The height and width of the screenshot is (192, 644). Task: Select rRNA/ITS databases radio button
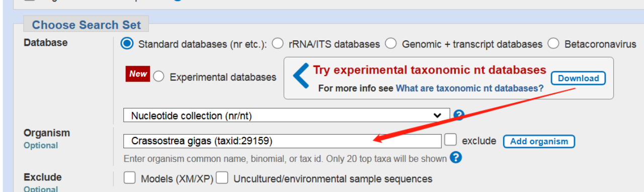point(278,44)
